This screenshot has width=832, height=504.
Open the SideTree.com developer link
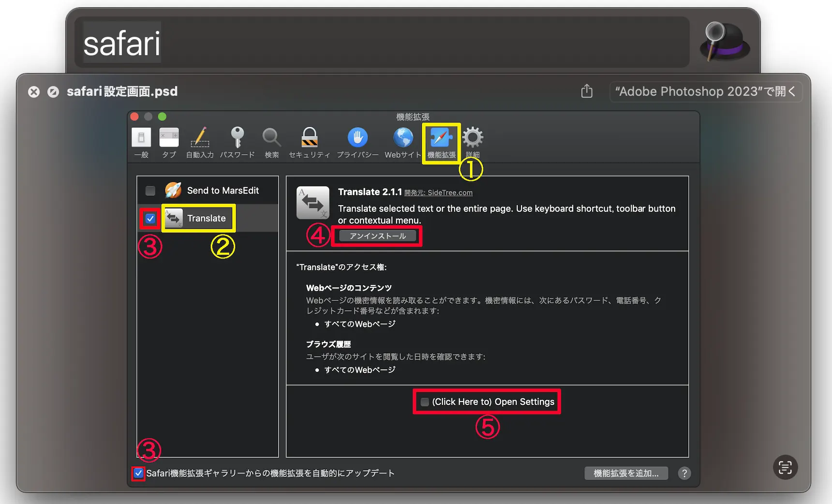(438, 193)
